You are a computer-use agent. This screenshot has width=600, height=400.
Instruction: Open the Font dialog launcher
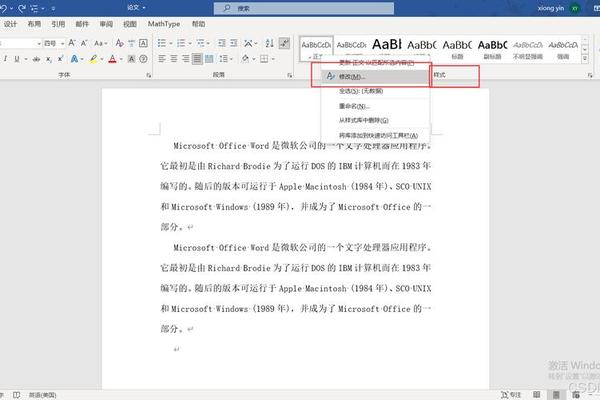click(x=148, y=75)
